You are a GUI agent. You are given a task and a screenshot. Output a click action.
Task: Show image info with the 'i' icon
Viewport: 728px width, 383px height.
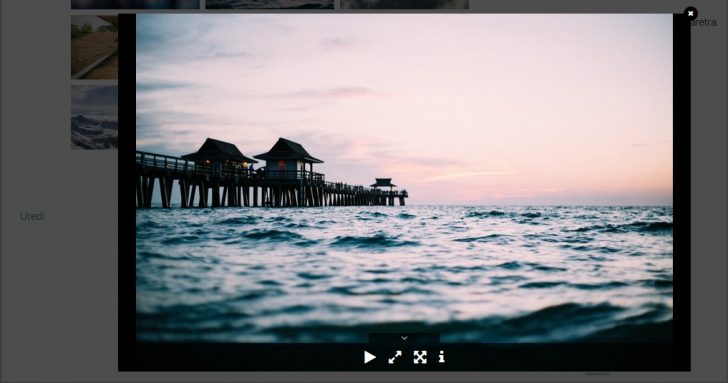coord(442,357)
